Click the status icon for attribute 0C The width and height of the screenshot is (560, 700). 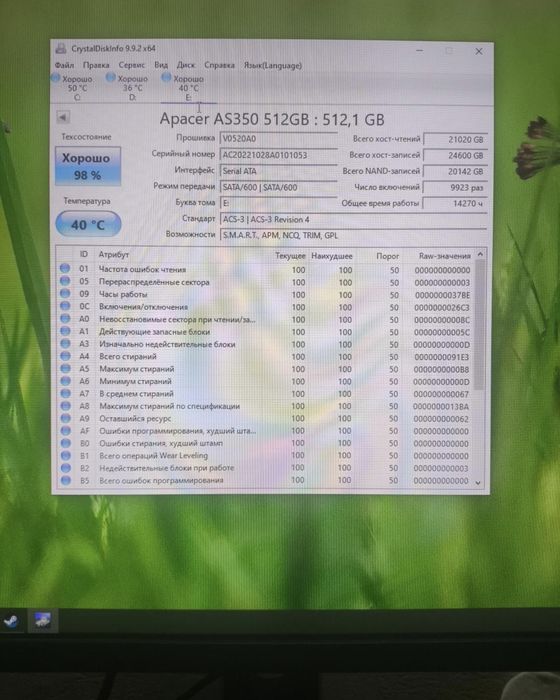click(x=65, y=306)
